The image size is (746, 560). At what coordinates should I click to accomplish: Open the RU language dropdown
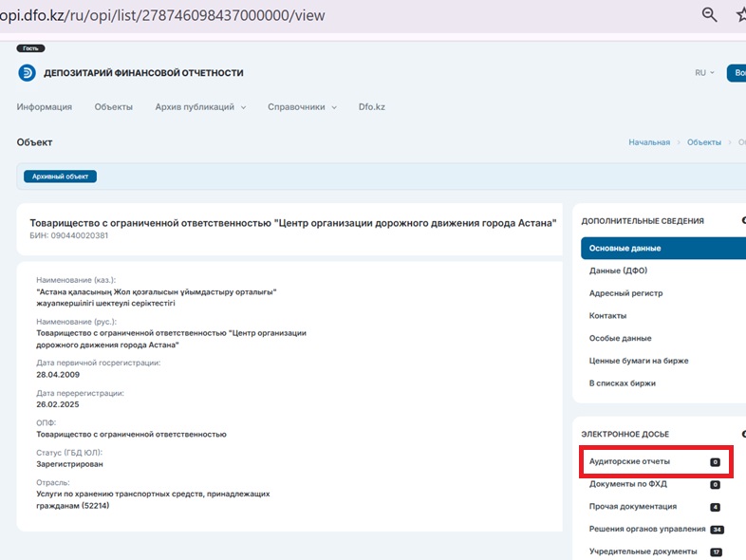(704, 73)
